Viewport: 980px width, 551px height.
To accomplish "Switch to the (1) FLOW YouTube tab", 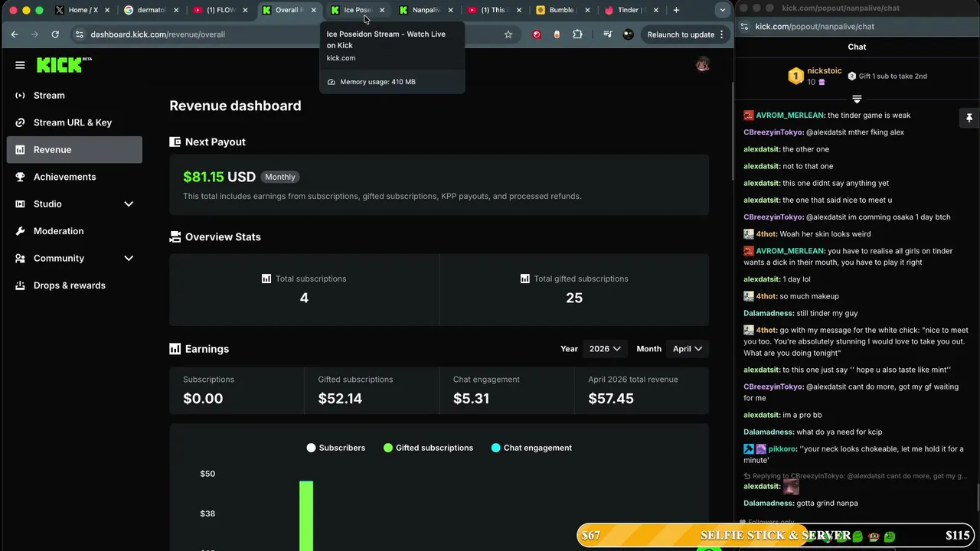I will (220, 10).
